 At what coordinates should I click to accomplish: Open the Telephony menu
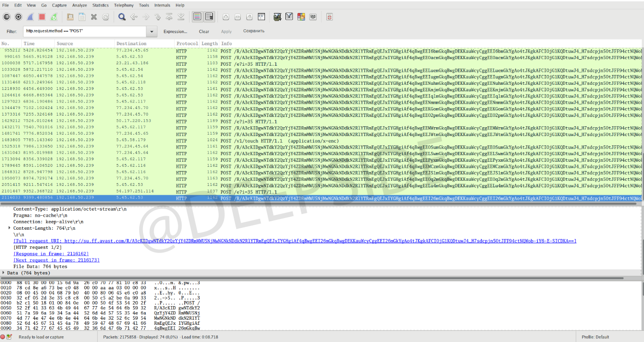(123, 5)
